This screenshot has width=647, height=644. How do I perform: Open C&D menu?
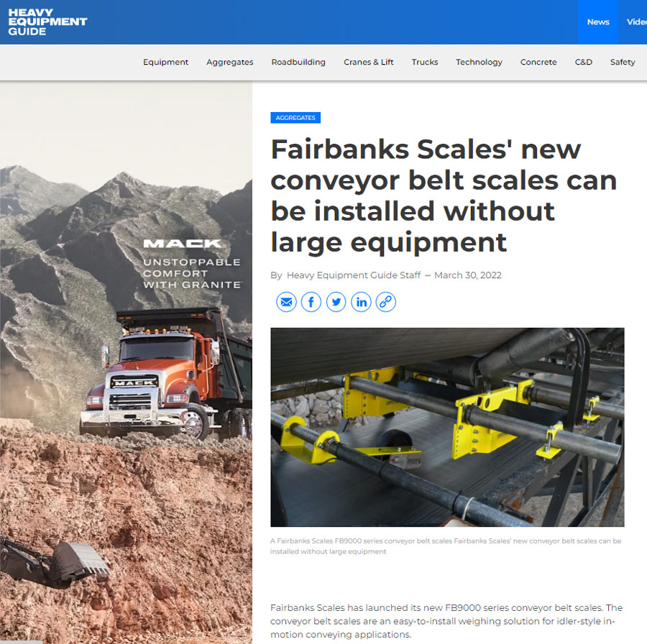[584, 63]
